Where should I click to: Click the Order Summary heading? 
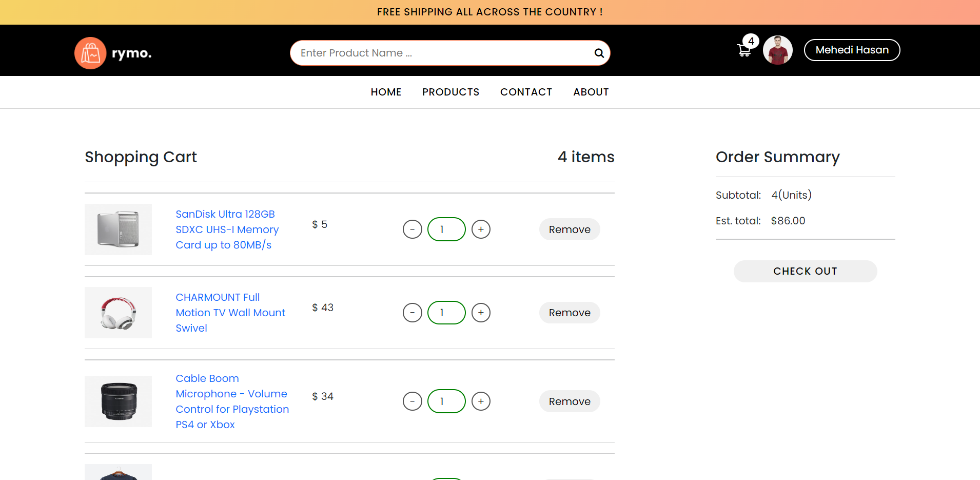pos(778,157)
